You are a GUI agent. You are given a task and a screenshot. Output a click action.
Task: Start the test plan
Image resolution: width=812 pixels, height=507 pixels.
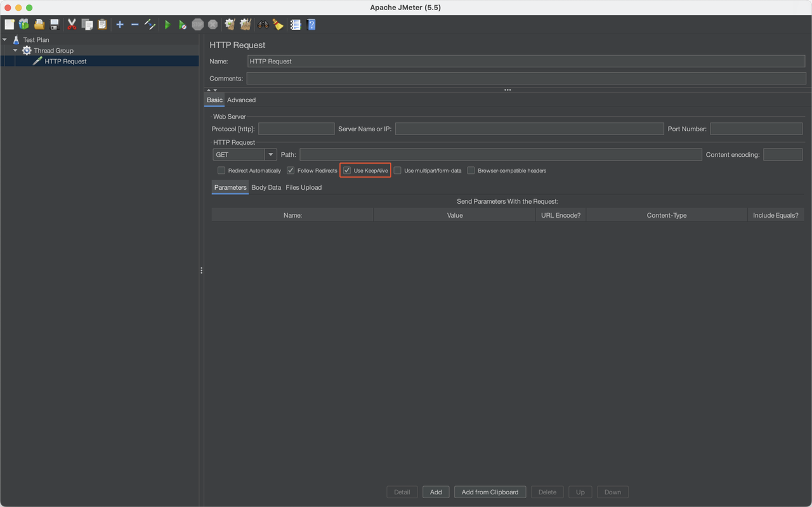167,24
